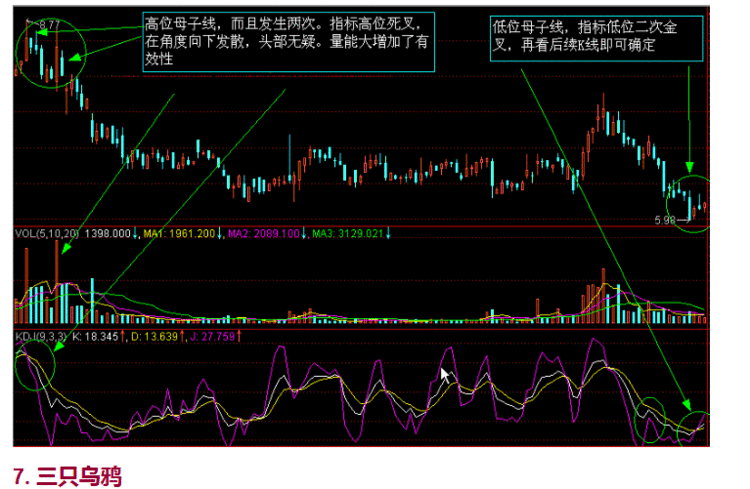Select the volume value 1398.000
Image resolution: width=750 pixels, height=489 pixels.
pos(108,233)
